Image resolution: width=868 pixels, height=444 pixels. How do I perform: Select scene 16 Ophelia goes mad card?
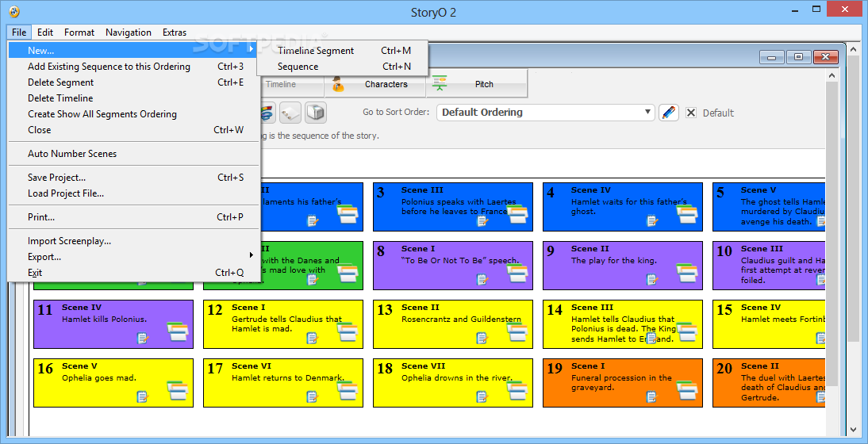pos(113,383)
